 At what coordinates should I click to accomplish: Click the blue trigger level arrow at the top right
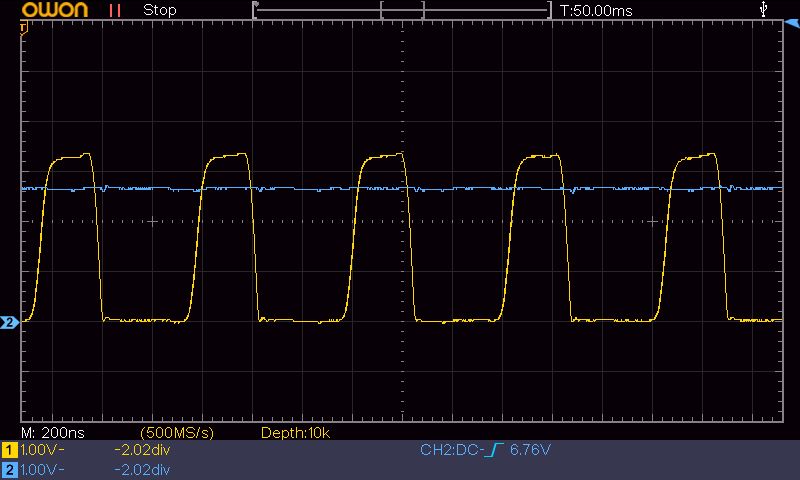click(792, 23)
